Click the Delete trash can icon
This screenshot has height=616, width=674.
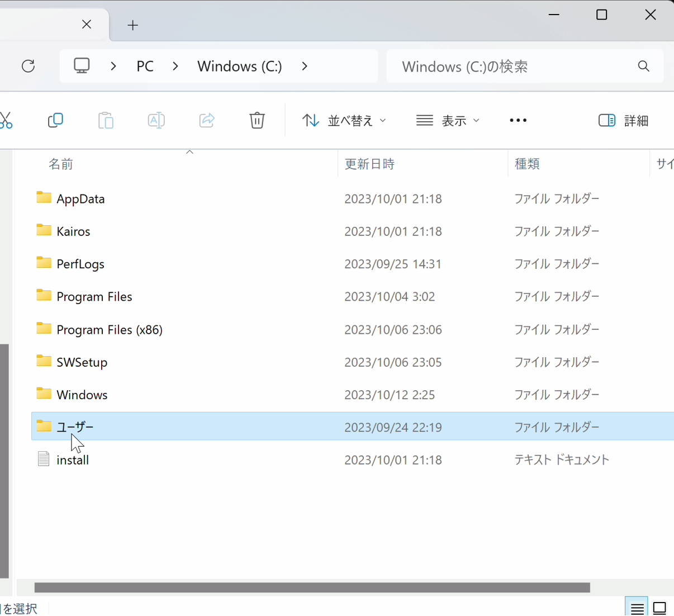click(257, 120)
